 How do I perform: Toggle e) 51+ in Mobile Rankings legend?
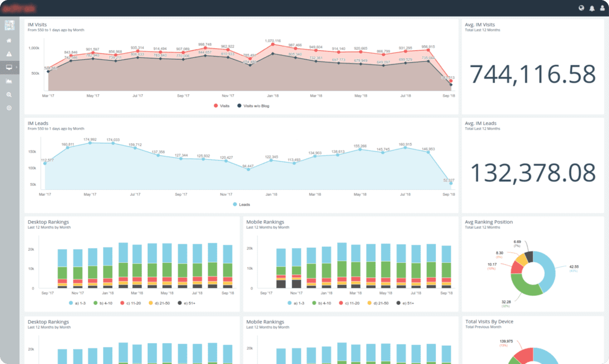[405, 303]
